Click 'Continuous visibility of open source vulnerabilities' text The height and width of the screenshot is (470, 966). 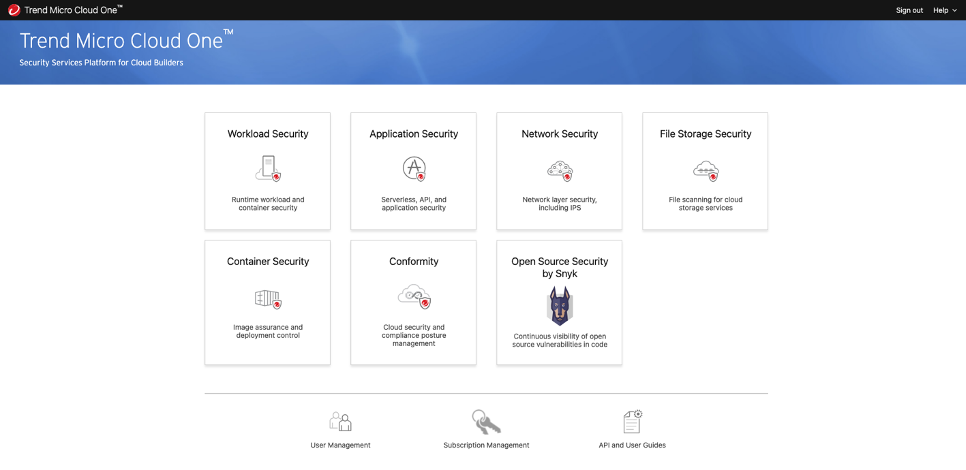(560, 341)
